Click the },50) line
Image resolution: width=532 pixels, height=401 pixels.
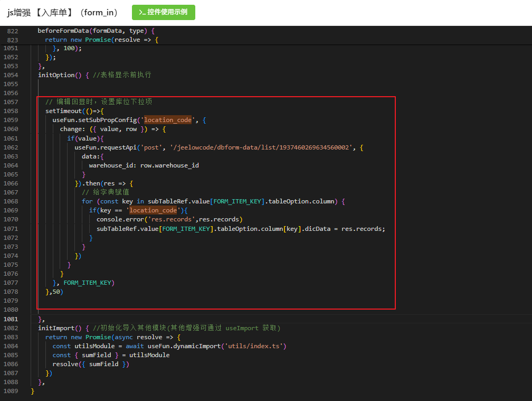click(54, 292)
